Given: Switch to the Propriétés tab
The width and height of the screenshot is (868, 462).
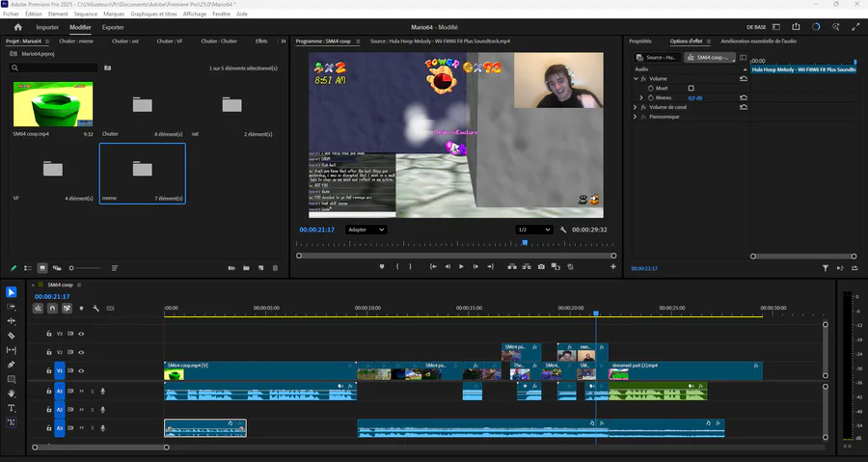Looking at the screenshot, I should [x=640, y=41].
